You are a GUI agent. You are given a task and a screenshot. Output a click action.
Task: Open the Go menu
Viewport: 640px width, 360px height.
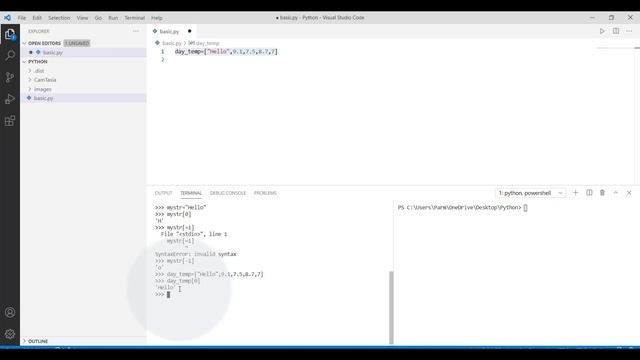click(x=98, y=18)
